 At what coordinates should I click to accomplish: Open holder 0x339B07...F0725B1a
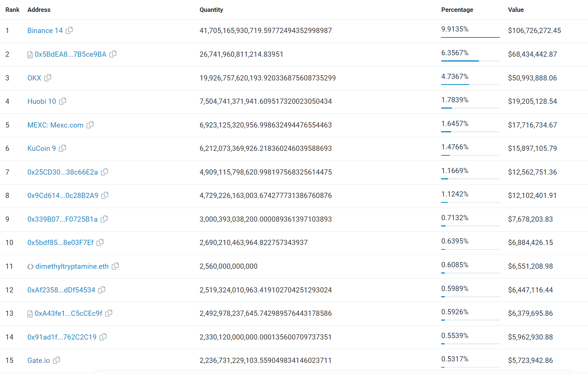[63, 219]
